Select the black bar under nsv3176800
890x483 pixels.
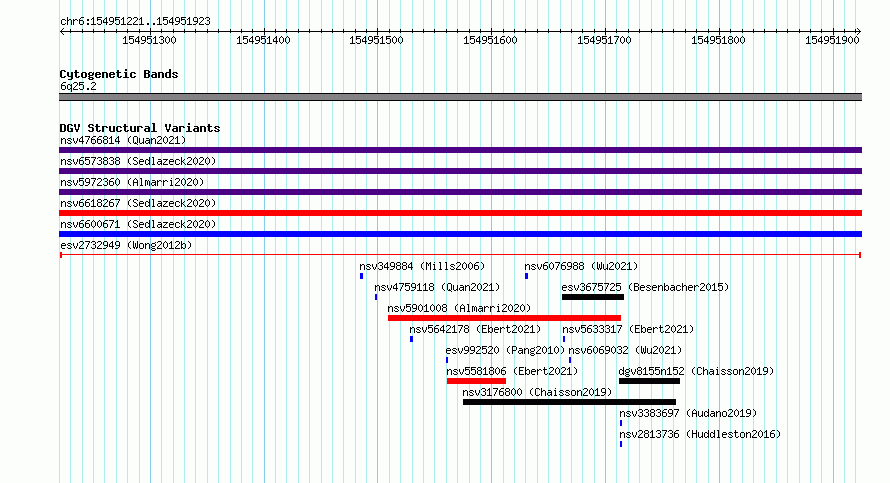tap(569, 402)
